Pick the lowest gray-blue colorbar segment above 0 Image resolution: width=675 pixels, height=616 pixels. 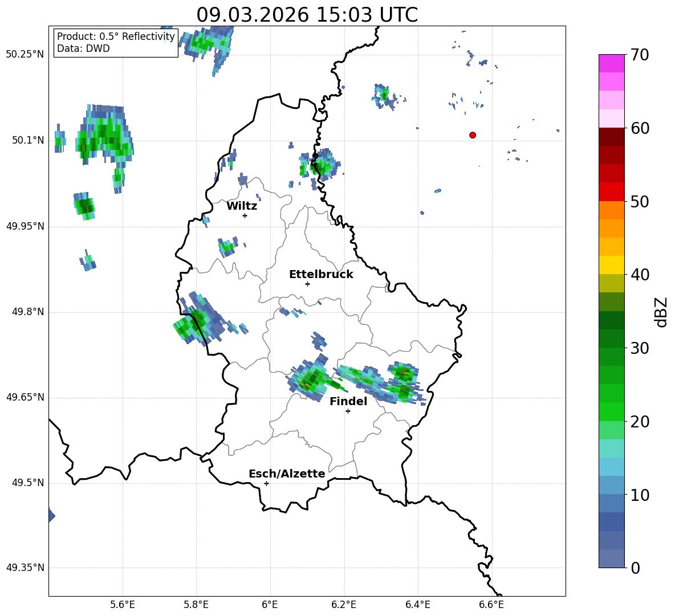[x=611, y=558]
